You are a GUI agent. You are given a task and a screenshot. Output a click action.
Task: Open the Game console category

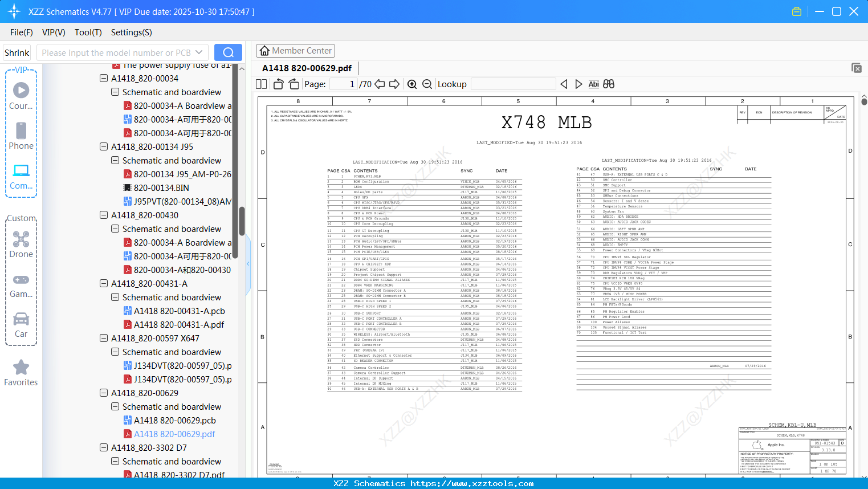21,285
